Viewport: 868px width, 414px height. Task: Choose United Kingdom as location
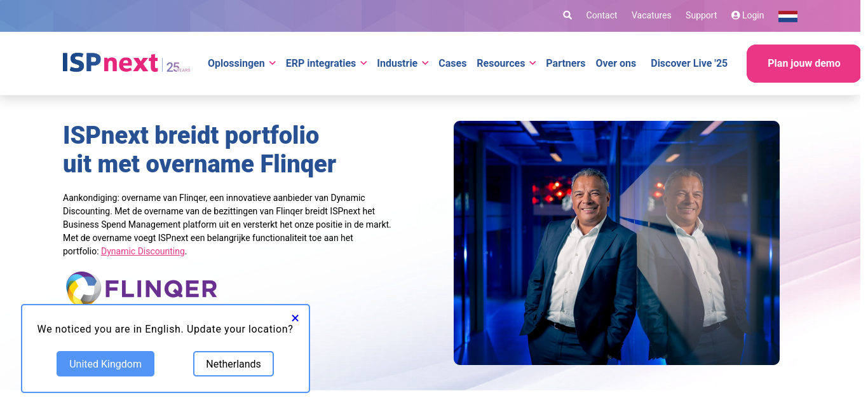click(x=105, y=364)
